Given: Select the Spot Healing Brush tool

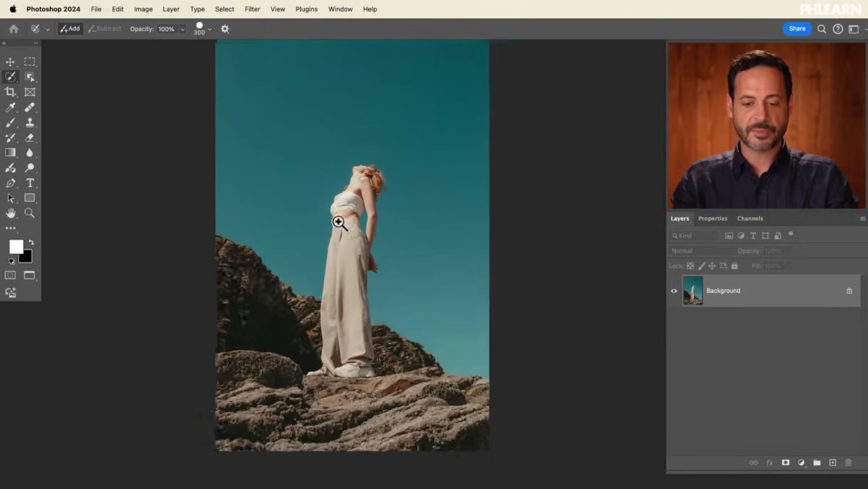Looking at the screenshot, I should tap(30, 107).
